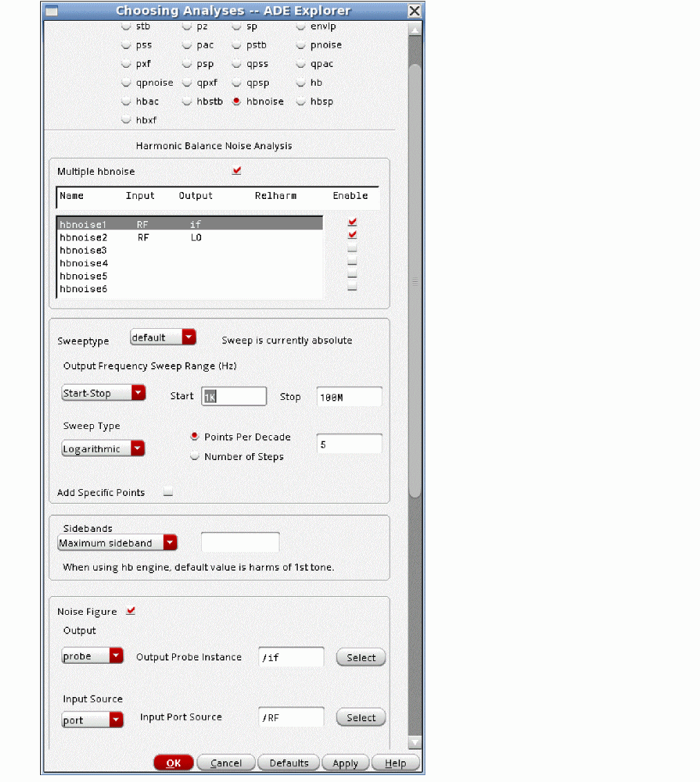Check the Add Specific Points box

coord(168,493)
